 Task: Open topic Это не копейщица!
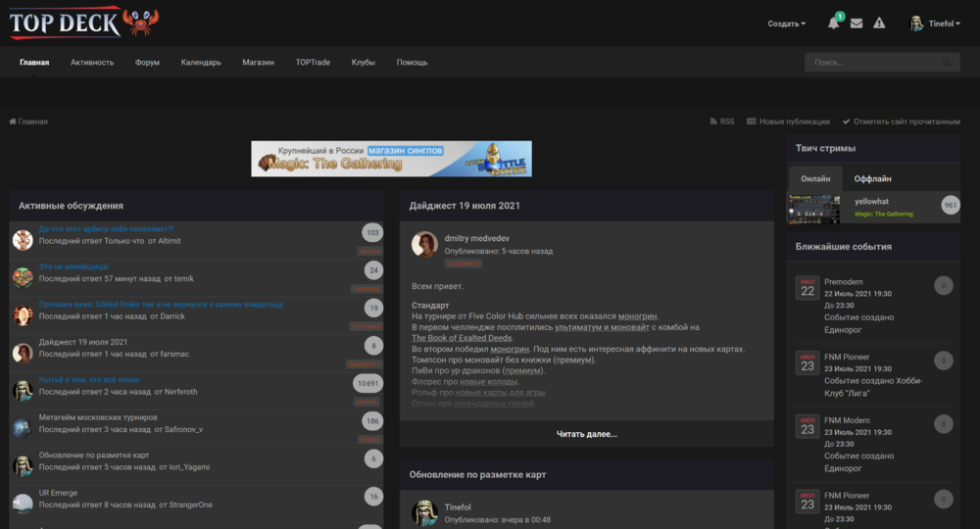[x=73, y=266]
